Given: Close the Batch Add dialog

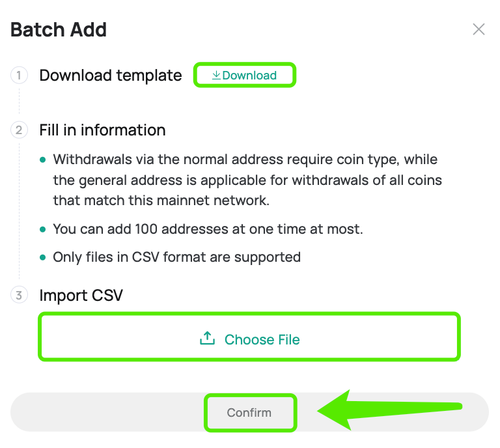Looking at the screenshot, I should 479,29.
